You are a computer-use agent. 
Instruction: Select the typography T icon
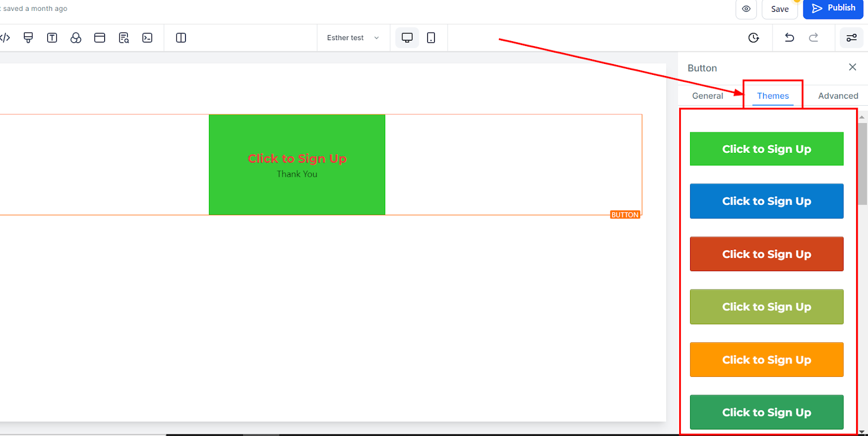coord(52,37)
